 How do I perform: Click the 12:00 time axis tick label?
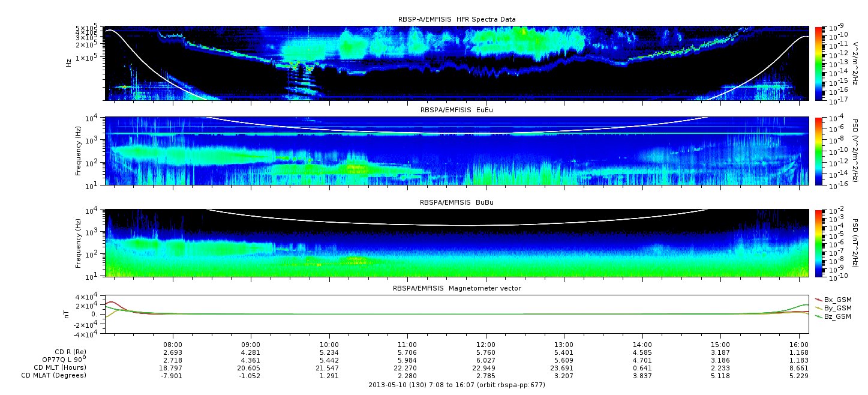click(485, 345)
